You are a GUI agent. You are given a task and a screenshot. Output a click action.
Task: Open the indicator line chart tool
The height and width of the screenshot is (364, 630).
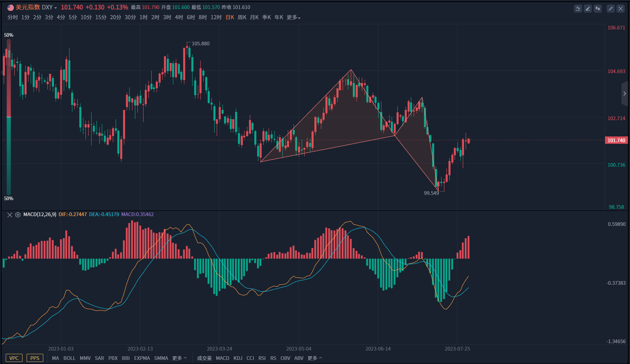coord(578,8)
